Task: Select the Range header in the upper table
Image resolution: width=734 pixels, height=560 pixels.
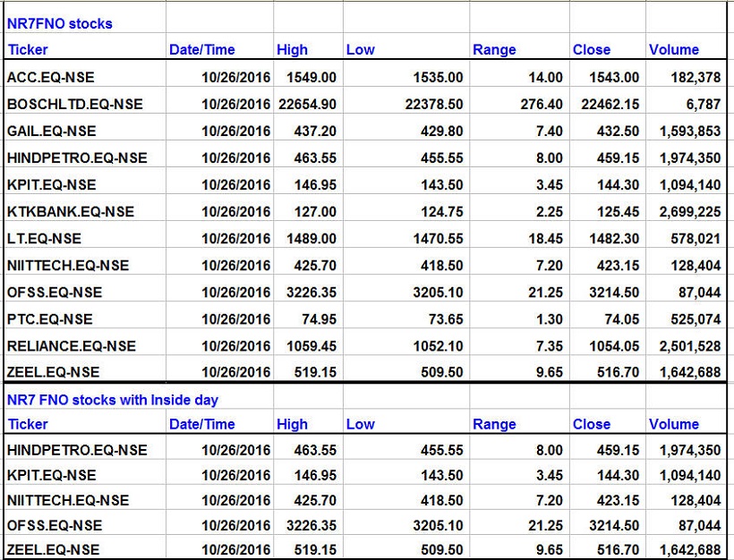Action: click(x=494, y=50)
